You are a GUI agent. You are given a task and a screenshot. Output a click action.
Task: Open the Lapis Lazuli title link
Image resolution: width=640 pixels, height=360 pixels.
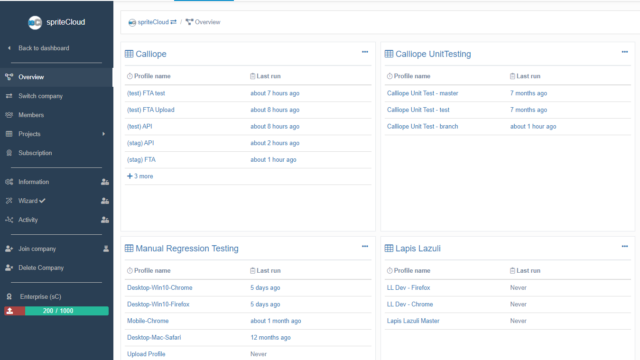(418, 248)
